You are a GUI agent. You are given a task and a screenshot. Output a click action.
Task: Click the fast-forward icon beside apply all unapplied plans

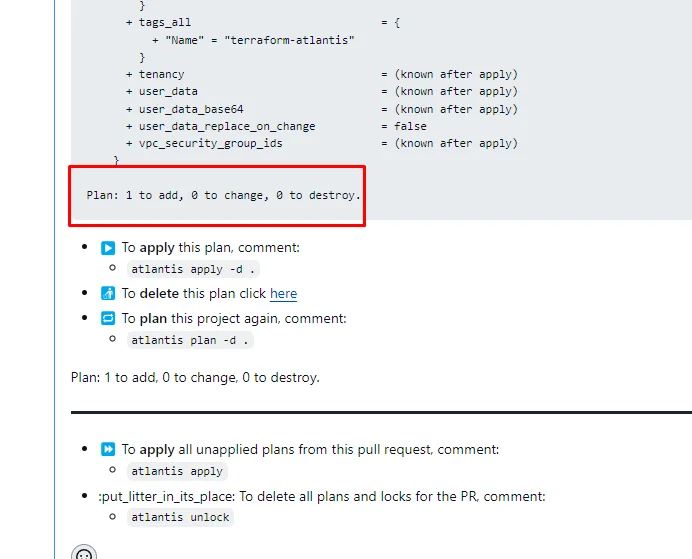pos(108,449)
